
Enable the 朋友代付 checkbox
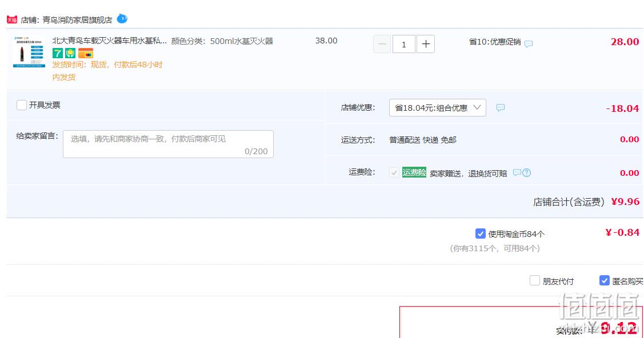coord(534,280)
